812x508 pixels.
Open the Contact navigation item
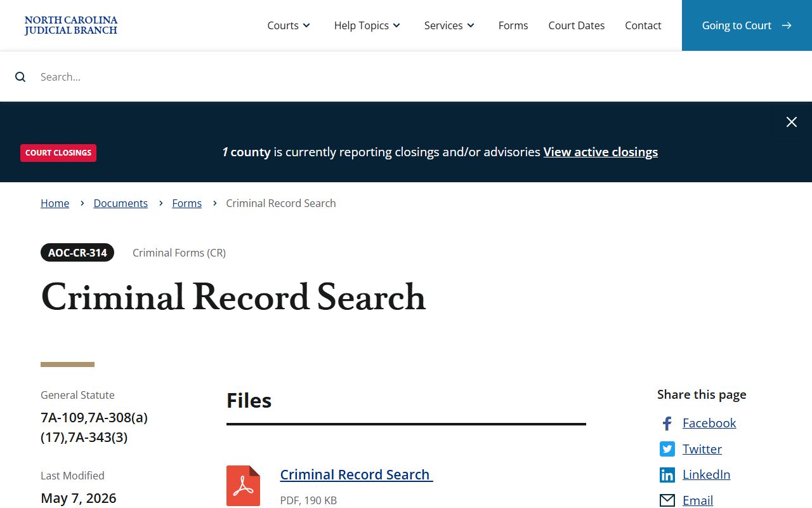click(x=643, y=25)
